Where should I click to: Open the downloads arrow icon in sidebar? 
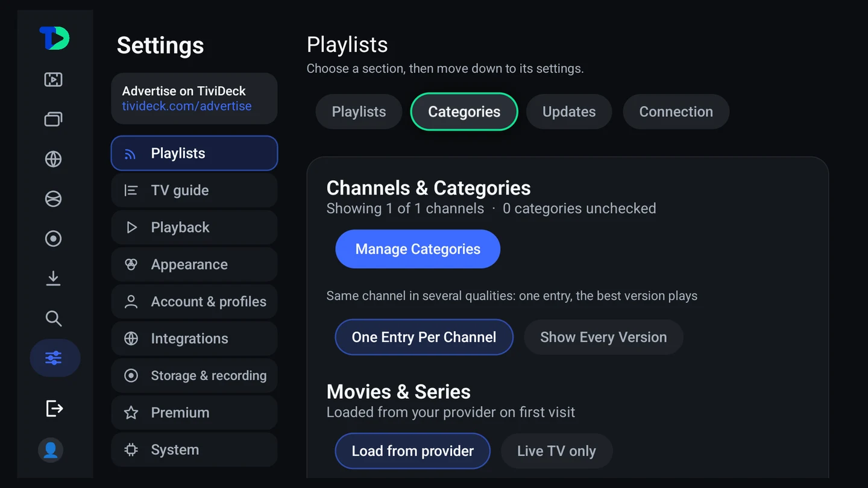point(54,278)
